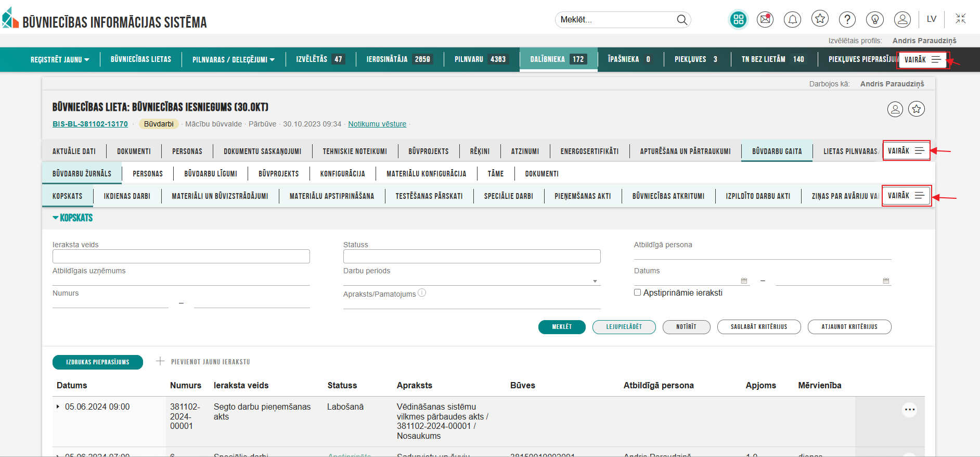This screenshot has width=980, height=457.
Task: Click info icon next to Apraksts/Pamatojums
Action: tap(422, 293)
